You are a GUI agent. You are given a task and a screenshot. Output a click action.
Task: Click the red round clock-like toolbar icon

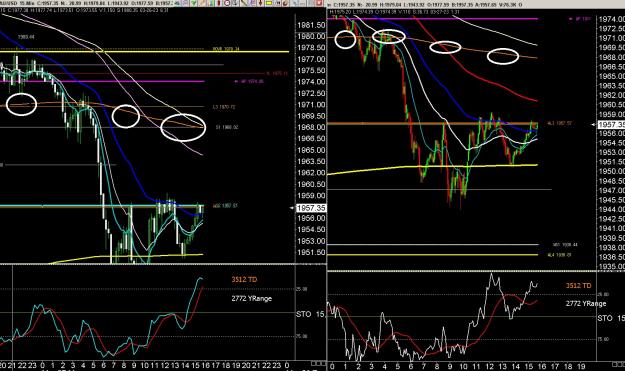click(227, 3)
